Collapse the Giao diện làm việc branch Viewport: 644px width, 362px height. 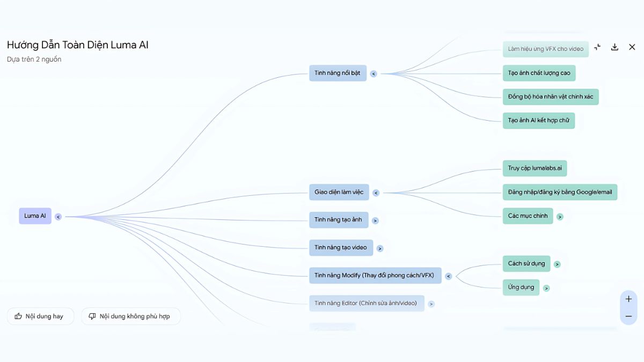coord(376,193)
